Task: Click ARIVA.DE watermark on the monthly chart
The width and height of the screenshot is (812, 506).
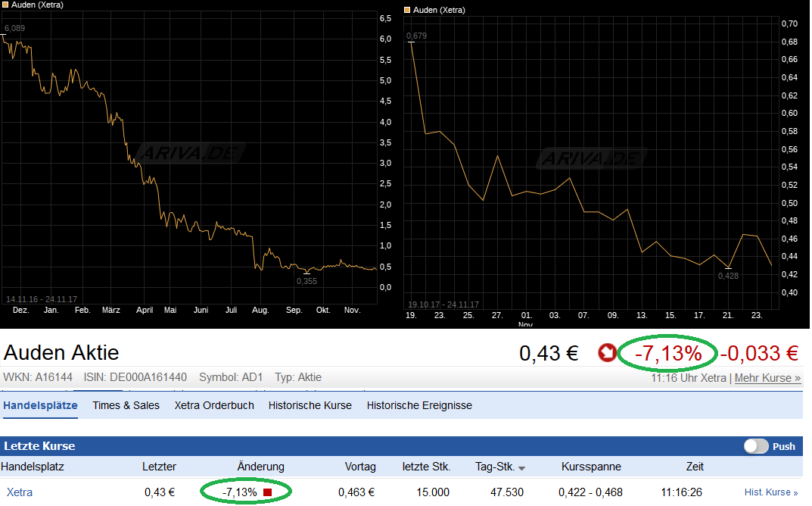Action: point(591,158)
